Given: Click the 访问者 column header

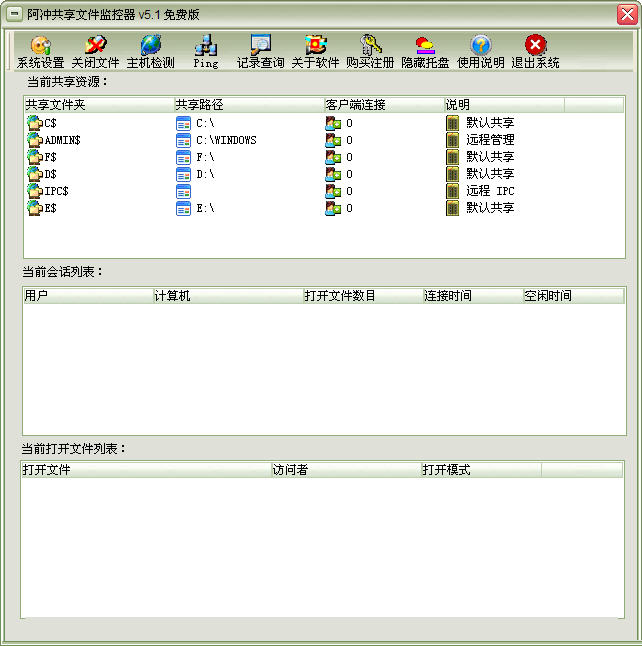Looking at the screenshot, I should (x=346, y=470).
